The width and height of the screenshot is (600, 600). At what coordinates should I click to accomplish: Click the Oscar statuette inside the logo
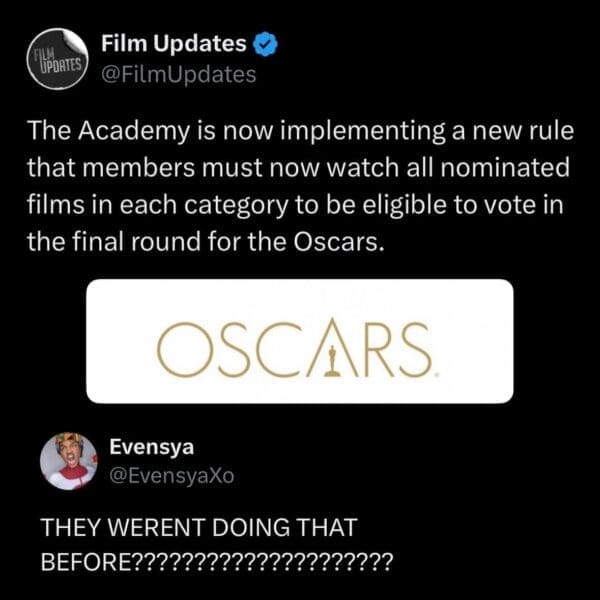(x=332, y=360)
